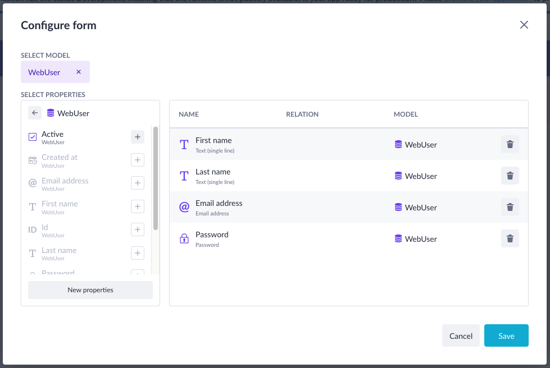Screen dimensions: 550x368
Task: Select the Password table row text
Action: pos(212,235)
